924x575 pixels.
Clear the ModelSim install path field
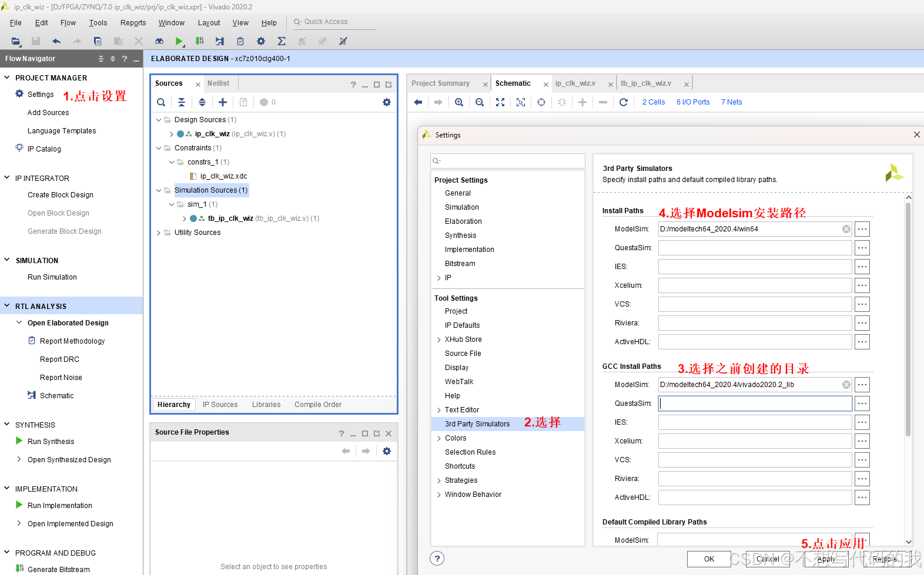pos(846,229)
